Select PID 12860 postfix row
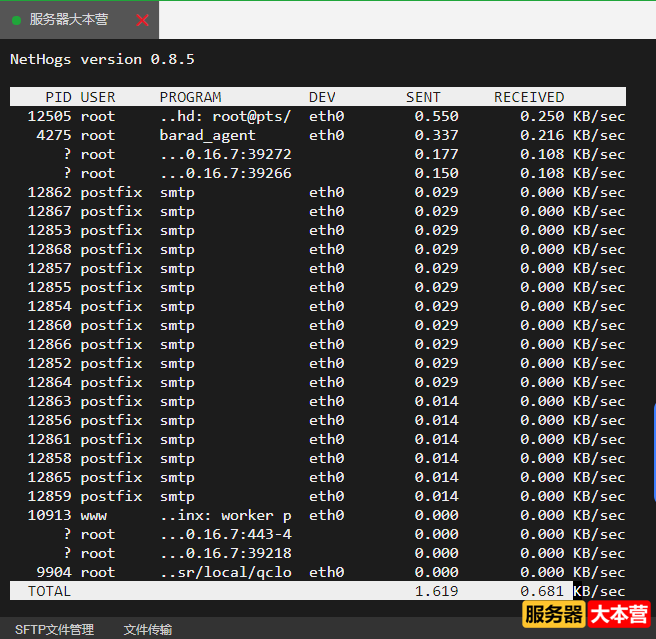This screenshot has height=639, width=656. tap(318, 325)
